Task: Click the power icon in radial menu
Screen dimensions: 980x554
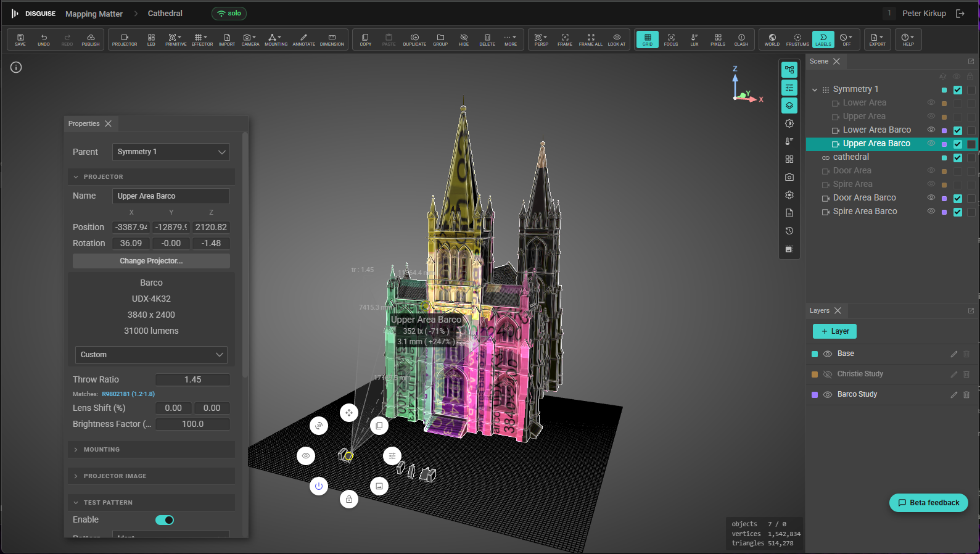Action: click(319, 486)
